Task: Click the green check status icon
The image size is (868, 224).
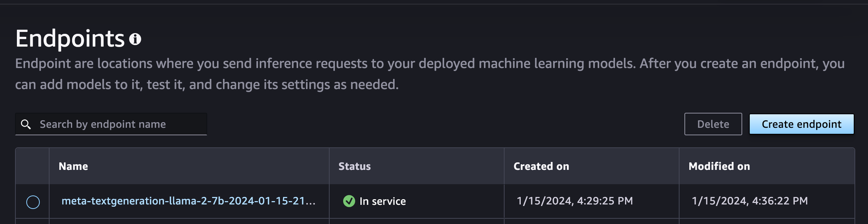Action: tap(349, 201)
